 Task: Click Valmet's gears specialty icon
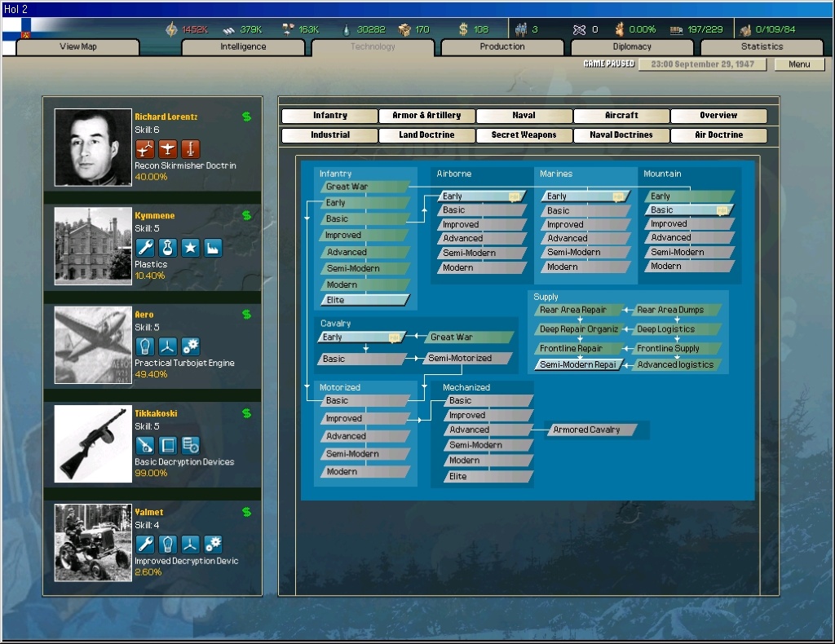(x=213, y=545)
